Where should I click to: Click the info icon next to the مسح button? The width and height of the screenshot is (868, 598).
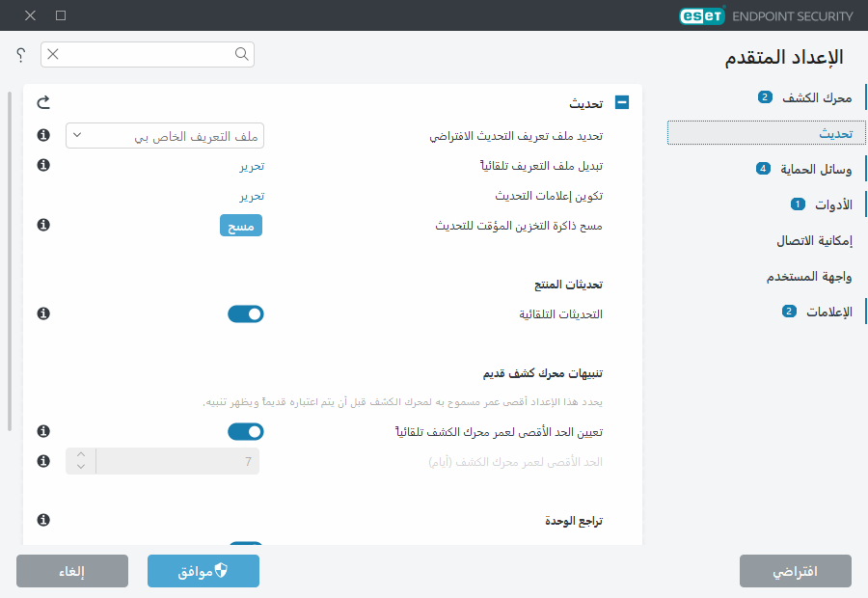(42, 227)
